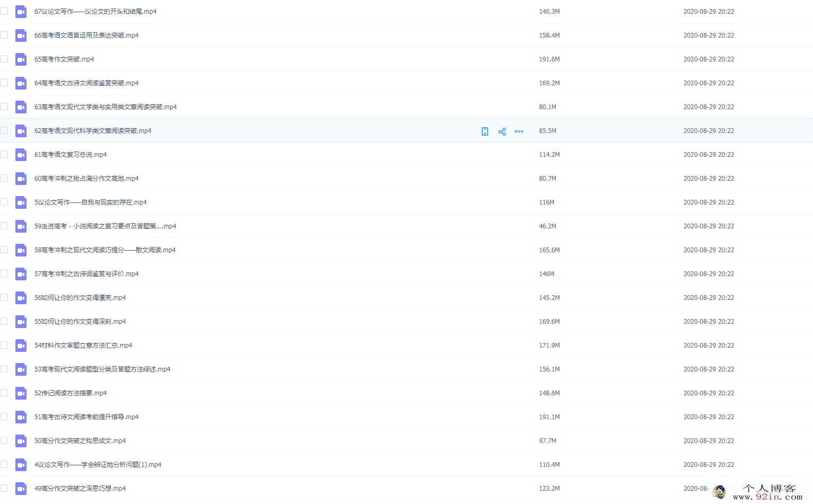Viewport: 813px width, 504px height.
Task: Click the video icon of 50高分作文突破之构思成文.mp4
Action: pyautogui.click(x=21, y=441)
